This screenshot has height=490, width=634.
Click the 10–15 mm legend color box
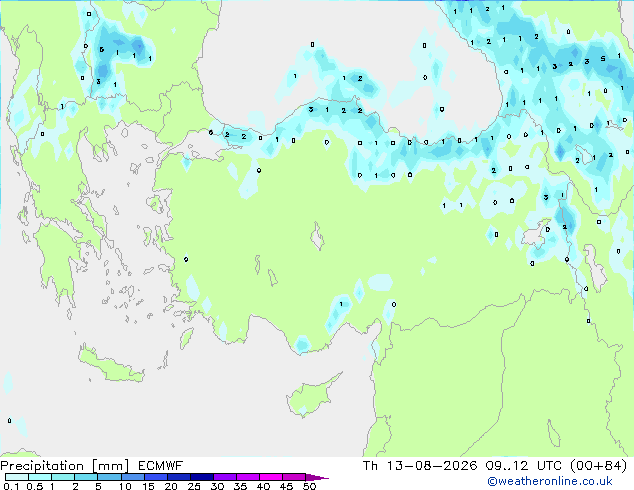point(133,477)
